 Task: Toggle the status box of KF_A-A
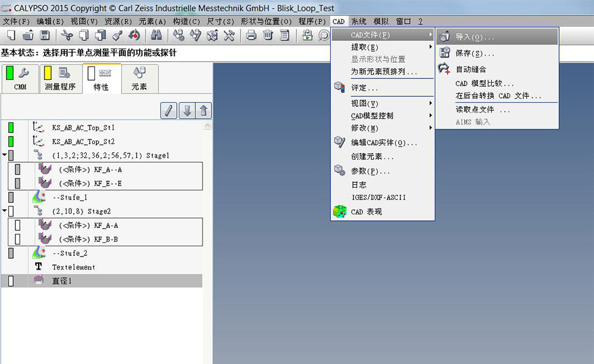17,225
